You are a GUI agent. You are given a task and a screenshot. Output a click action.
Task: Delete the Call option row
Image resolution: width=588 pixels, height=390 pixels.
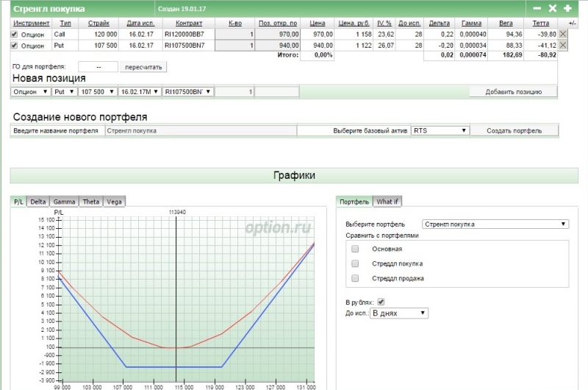pos(563,34)
